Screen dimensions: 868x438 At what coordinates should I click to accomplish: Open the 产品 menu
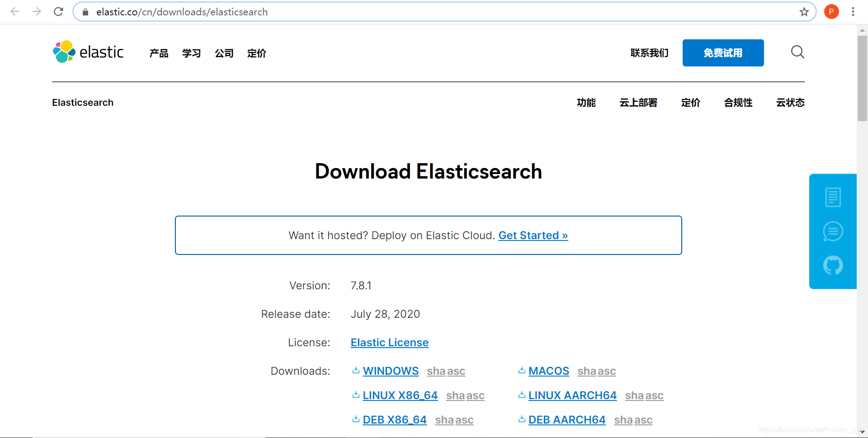point(159,53)
